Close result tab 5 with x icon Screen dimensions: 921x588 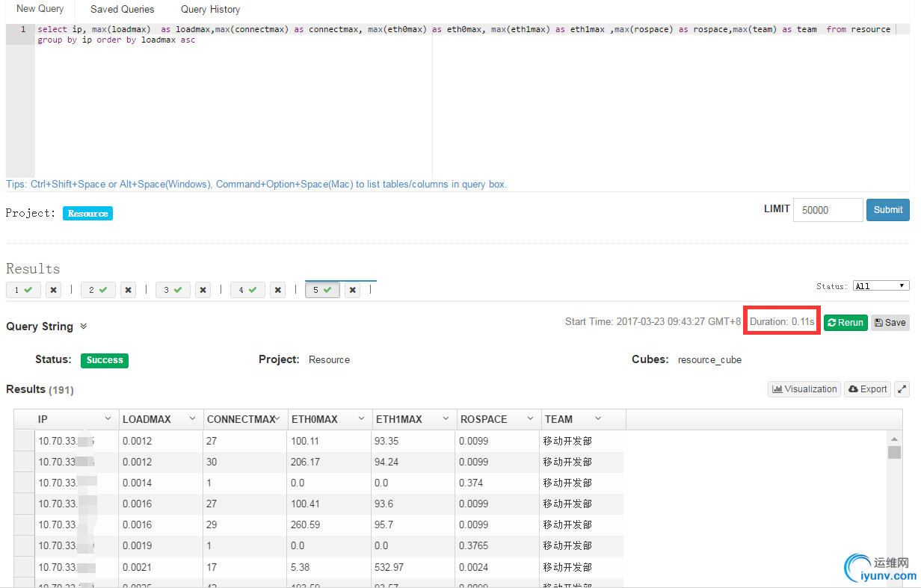[x=353, y=290]
